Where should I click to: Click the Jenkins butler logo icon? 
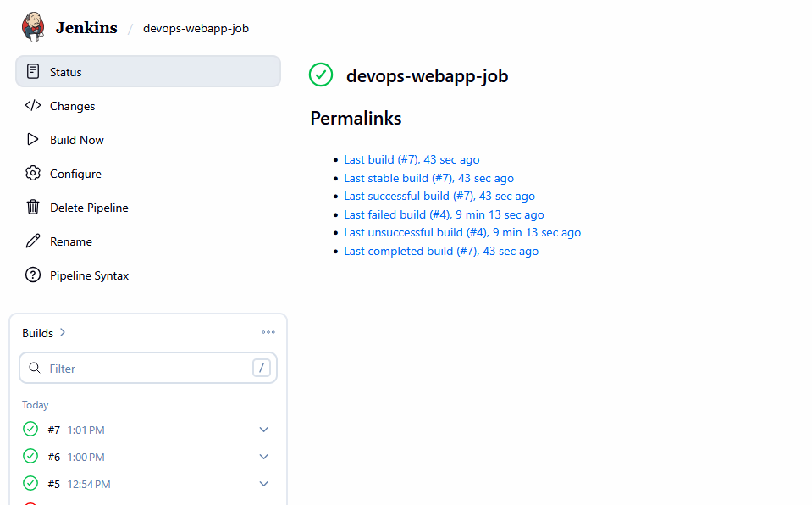[34, 27]
